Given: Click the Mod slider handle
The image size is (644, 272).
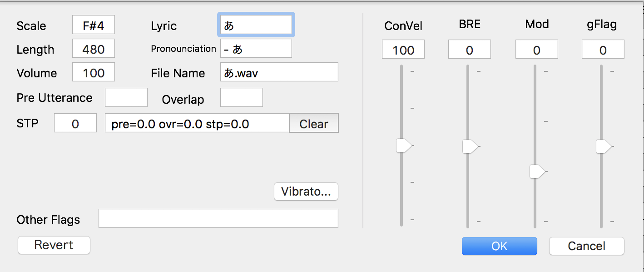Looking at the screenshot, I should (x=537, y=171).
